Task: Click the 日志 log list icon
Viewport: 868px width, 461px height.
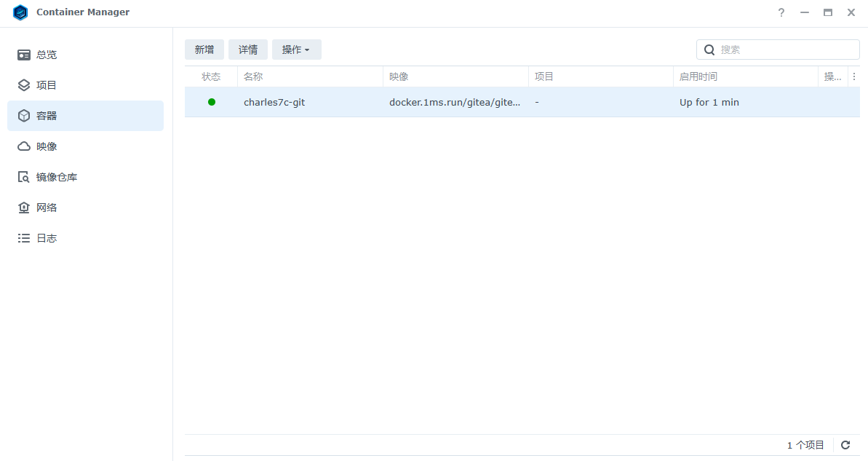Action: point(24,238)
